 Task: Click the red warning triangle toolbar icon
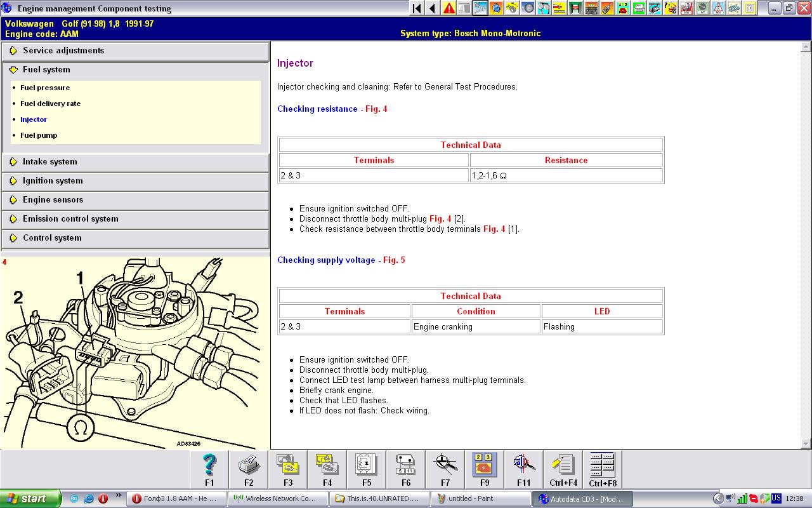click(x=449, y=8)
